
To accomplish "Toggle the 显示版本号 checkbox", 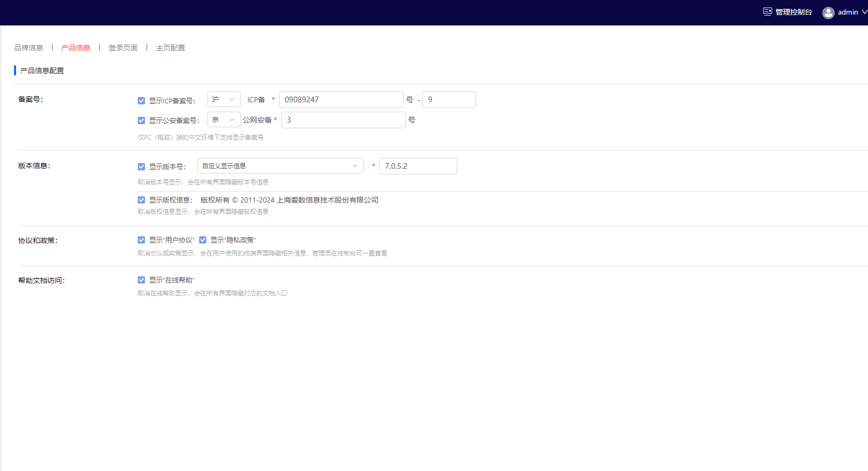I will click(x=141, y=167).
